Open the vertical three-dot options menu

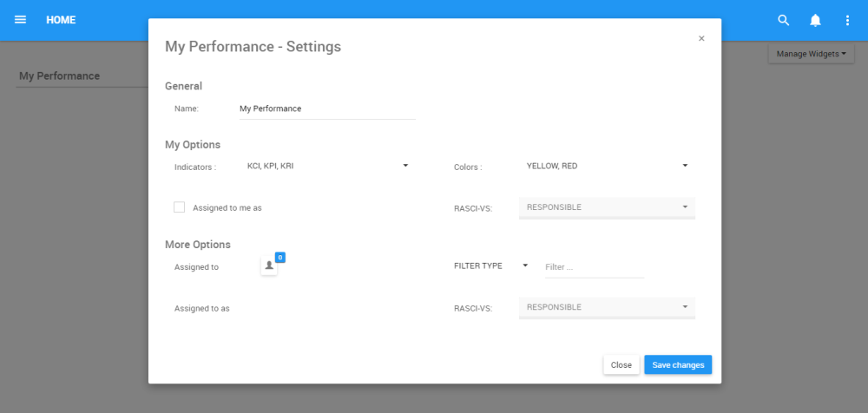(847, 20)
